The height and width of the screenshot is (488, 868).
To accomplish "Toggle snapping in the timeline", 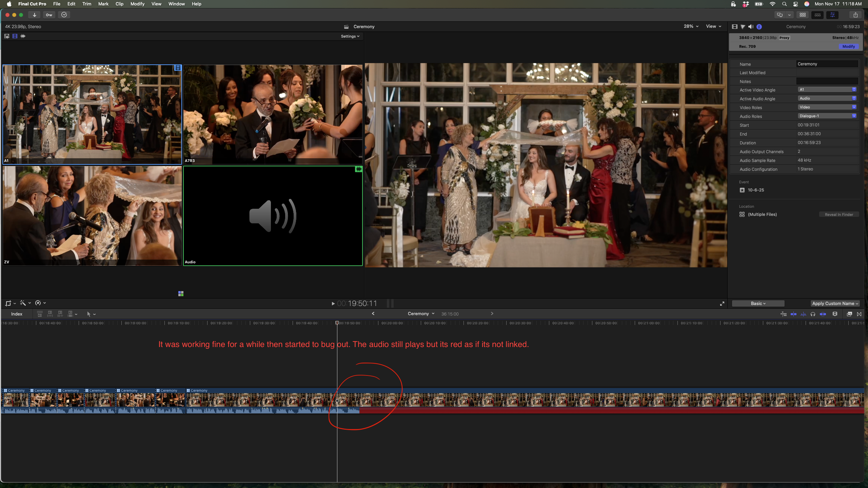I will (823, 314).
